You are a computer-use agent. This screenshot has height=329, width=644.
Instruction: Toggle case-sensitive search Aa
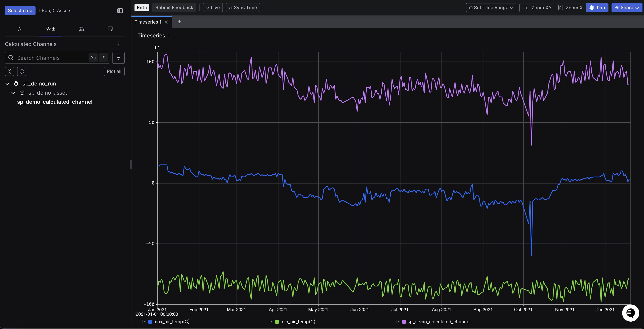pyautogui.click(x=93, y=58)
